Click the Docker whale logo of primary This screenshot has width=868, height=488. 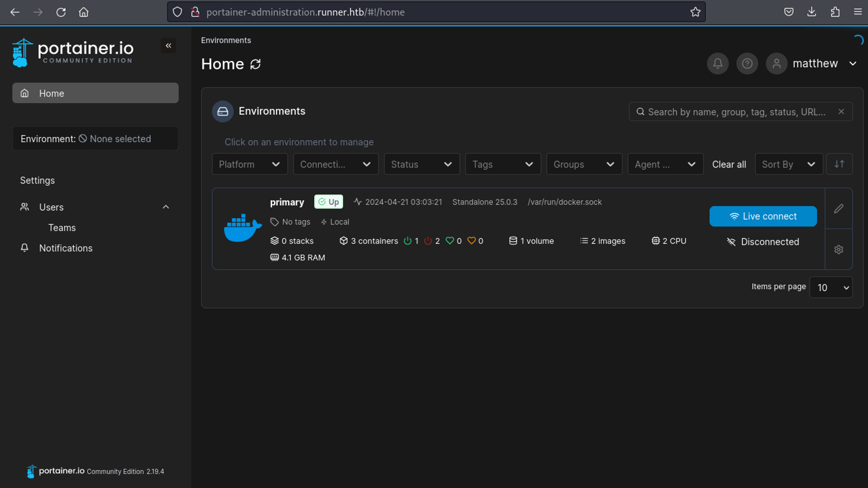tap(243, 228)
